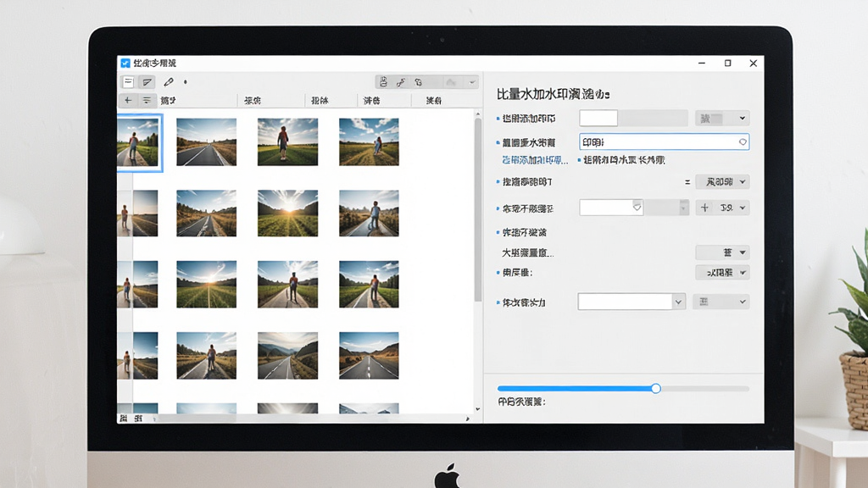Click the vertical scrollbar of the thumbnail grid
868x488 pixels.
point(478,210)
